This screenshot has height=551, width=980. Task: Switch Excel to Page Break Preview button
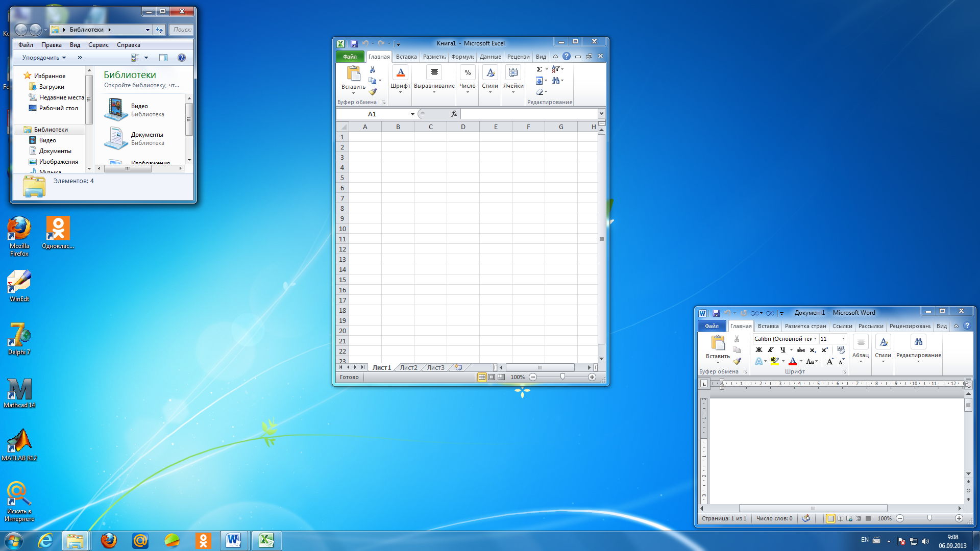(501, 377)
